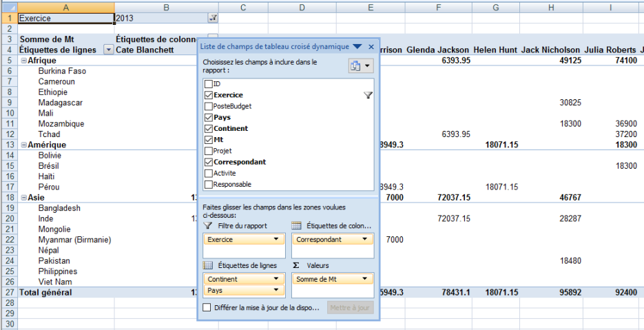Click the select-all corner of the worksheet

tap(8, 7)
